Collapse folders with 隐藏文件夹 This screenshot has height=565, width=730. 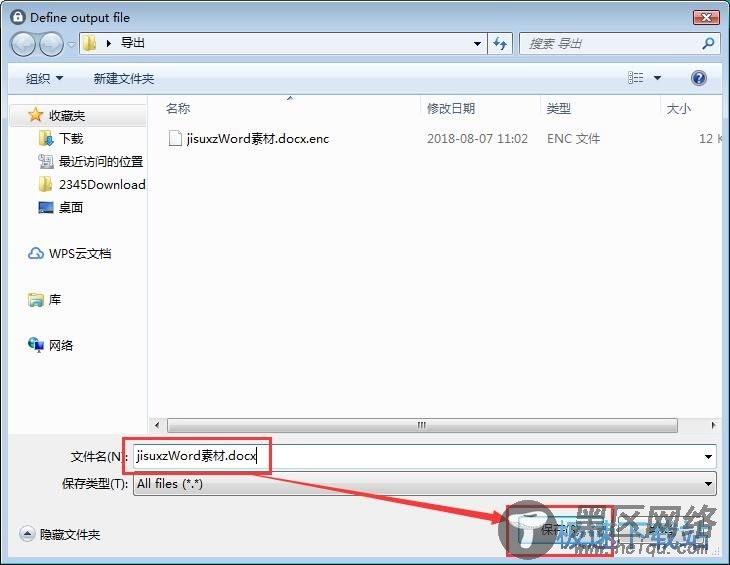[x=60, y=534]
